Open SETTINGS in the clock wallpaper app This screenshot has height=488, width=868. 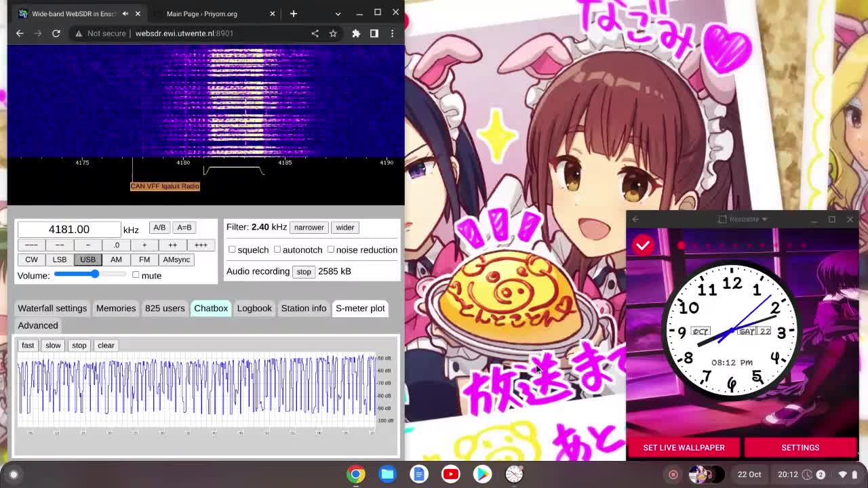point(800,447)
